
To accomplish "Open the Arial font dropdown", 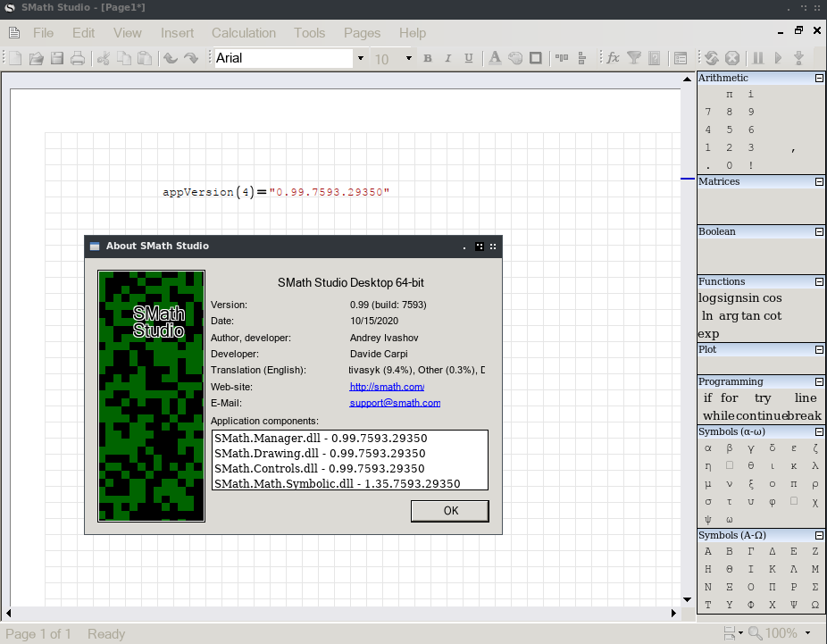I will (361, 59).
